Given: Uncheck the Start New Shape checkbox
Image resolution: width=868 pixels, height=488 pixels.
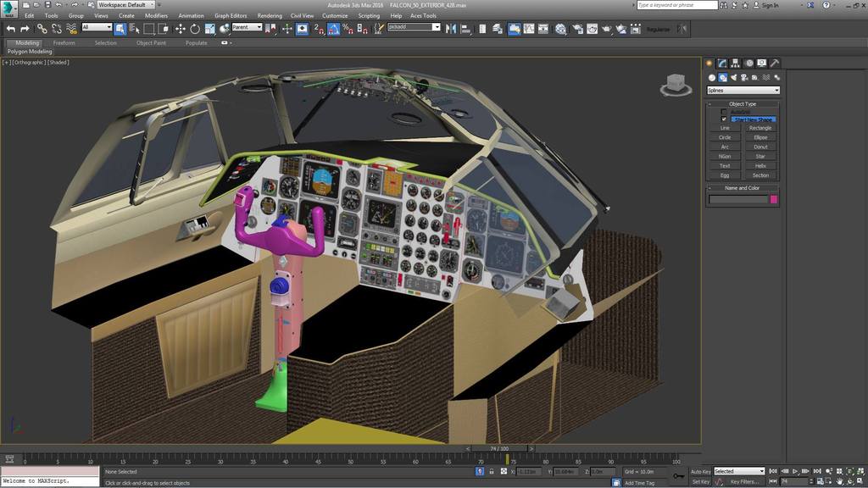Looking at the screenshot, I should point(724,119).
